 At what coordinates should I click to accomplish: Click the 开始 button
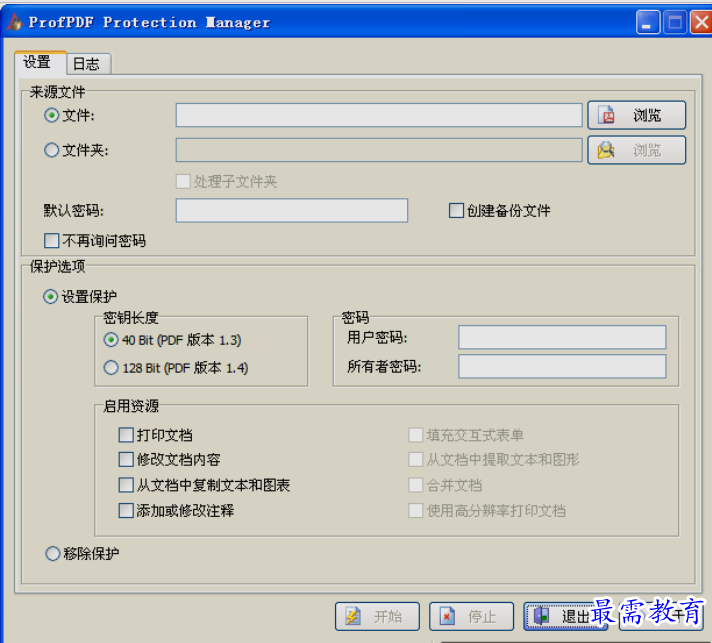377,616
